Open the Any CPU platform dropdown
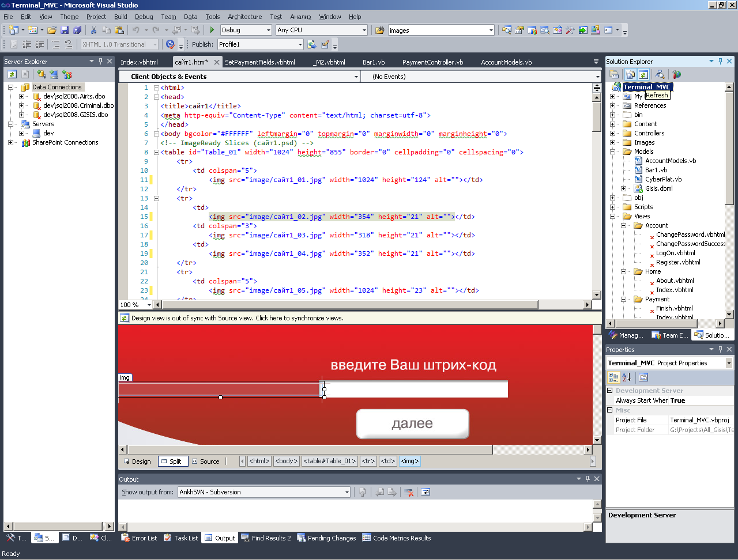 [x=364, y=30]
